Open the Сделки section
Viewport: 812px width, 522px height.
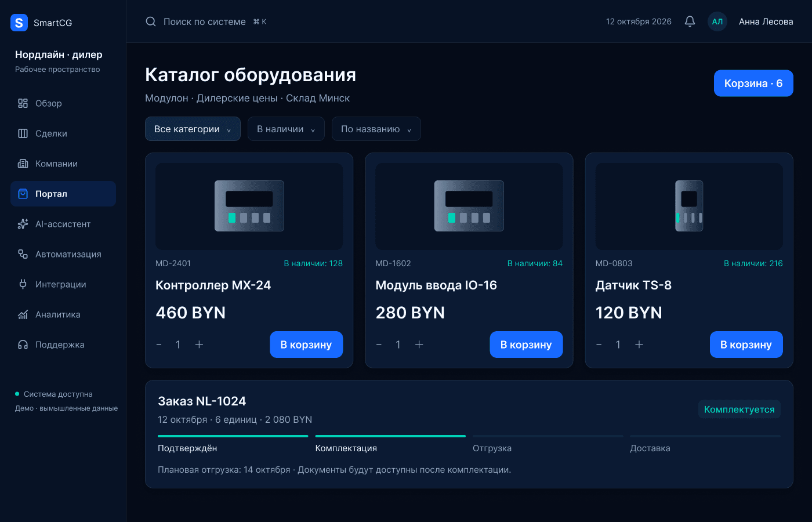pyautogui.click(x=63, y=133)
